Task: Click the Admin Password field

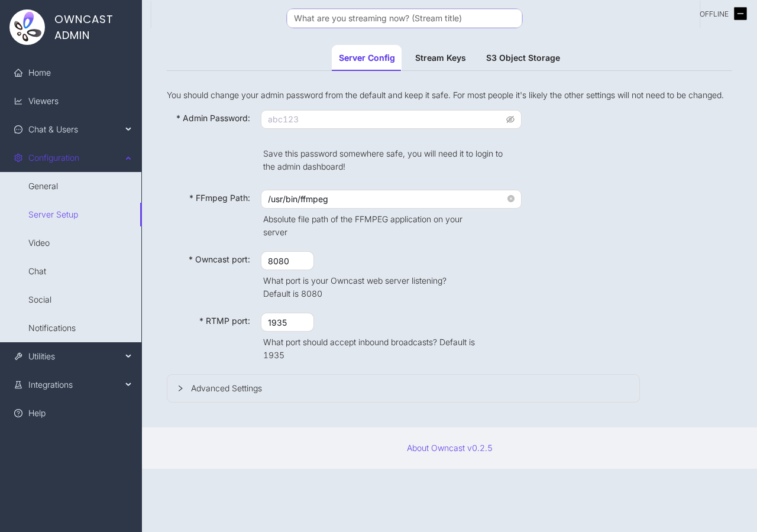Action: coord(391,119)
